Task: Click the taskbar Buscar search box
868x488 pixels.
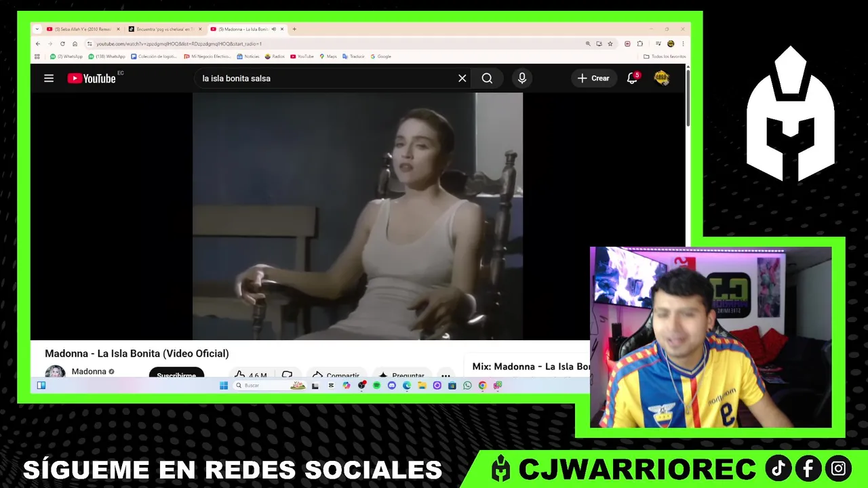Action: 270,386
